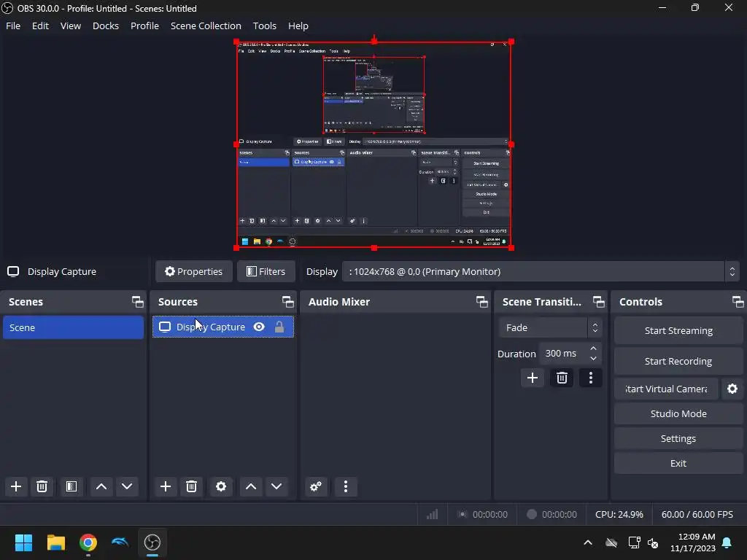Open the Edit menu
The width and height of the screenshot is (747, 560).
pyautogui.click(x=41, y=26)
